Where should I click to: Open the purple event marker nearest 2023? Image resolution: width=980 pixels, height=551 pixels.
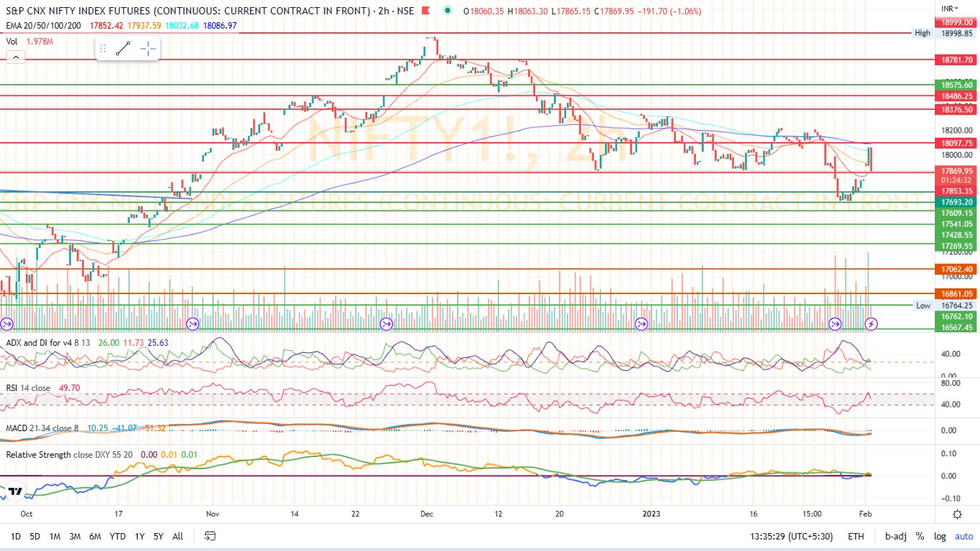(x=641, y=324)
